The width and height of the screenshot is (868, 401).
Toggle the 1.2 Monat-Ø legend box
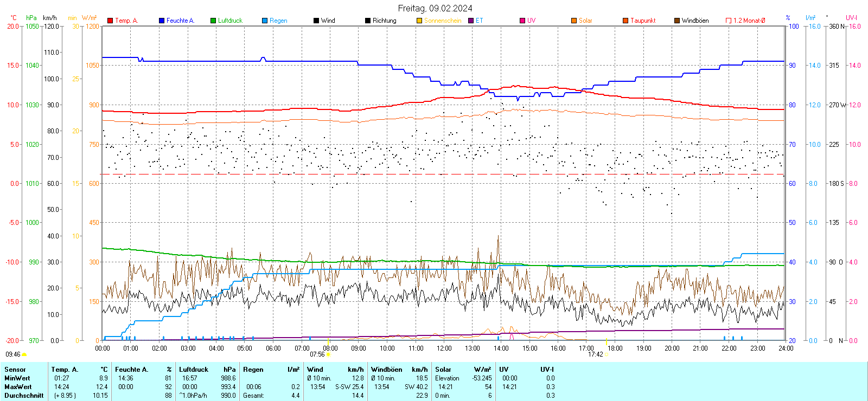[x=729, y=21]
